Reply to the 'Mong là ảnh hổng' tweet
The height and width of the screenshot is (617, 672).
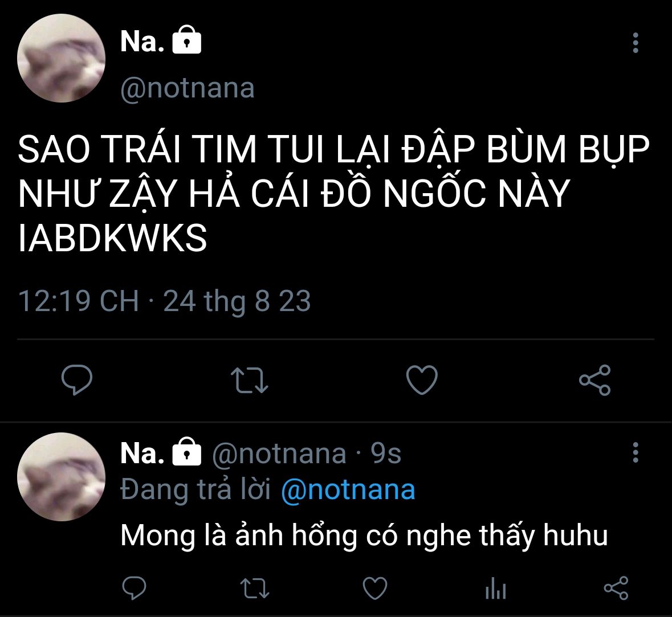(x=134, y=588)
